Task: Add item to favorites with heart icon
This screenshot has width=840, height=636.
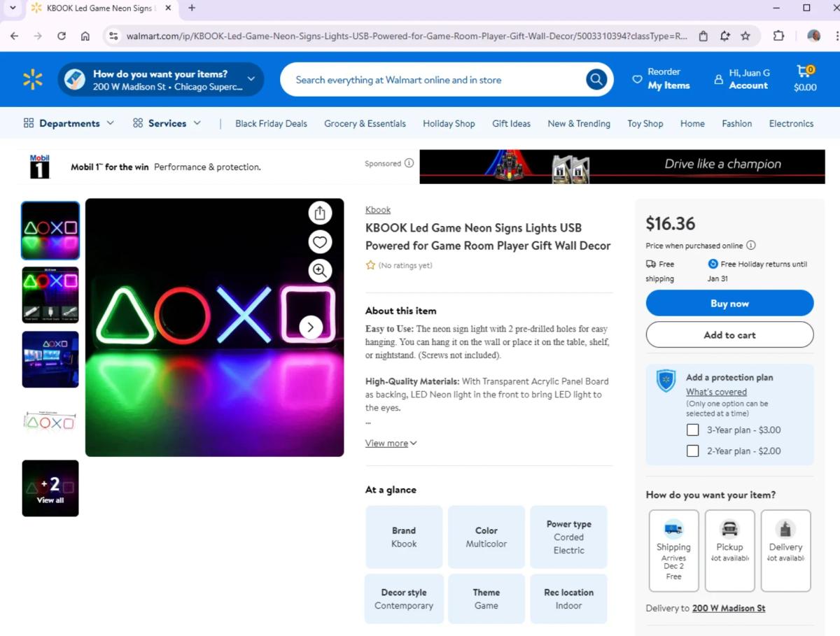Action: (x=320, y=241)
